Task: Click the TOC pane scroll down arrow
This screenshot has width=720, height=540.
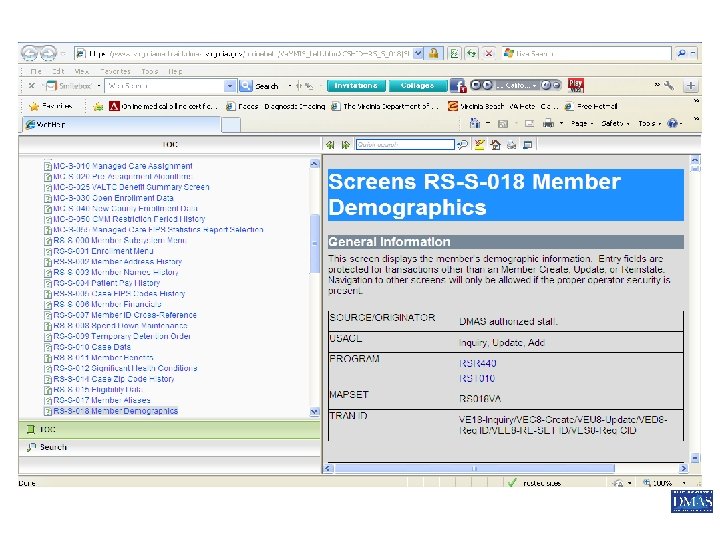Action: (x=315, y=412)
